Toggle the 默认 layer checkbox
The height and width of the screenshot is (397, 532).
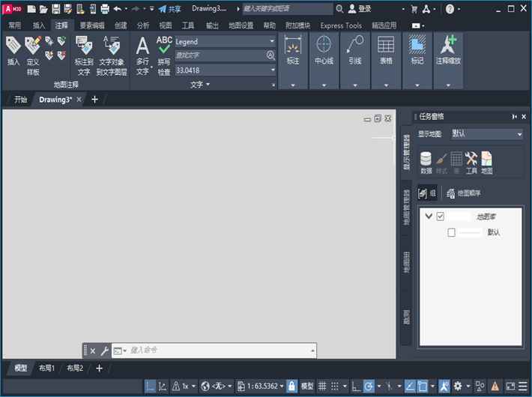coord(451,233)
